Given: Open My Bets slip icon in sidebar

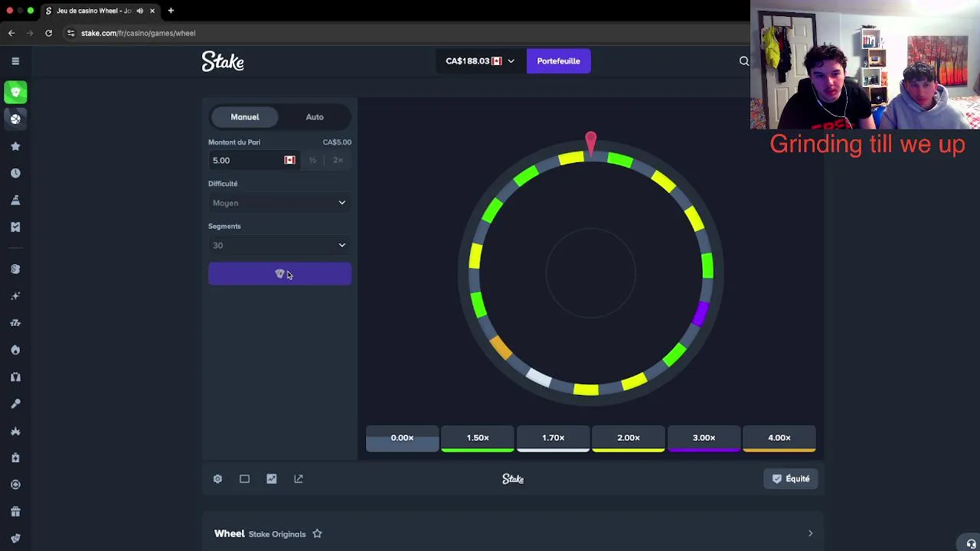Looking at the screenshot, I should [x=15, y=227].
